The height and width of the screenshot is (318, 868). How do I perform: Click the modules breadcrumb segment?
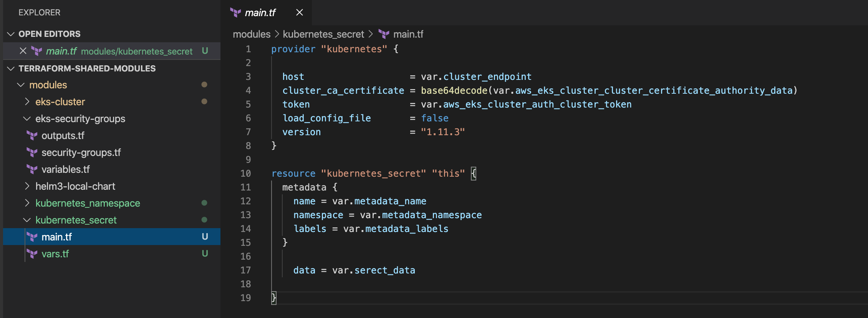point(252,34)
